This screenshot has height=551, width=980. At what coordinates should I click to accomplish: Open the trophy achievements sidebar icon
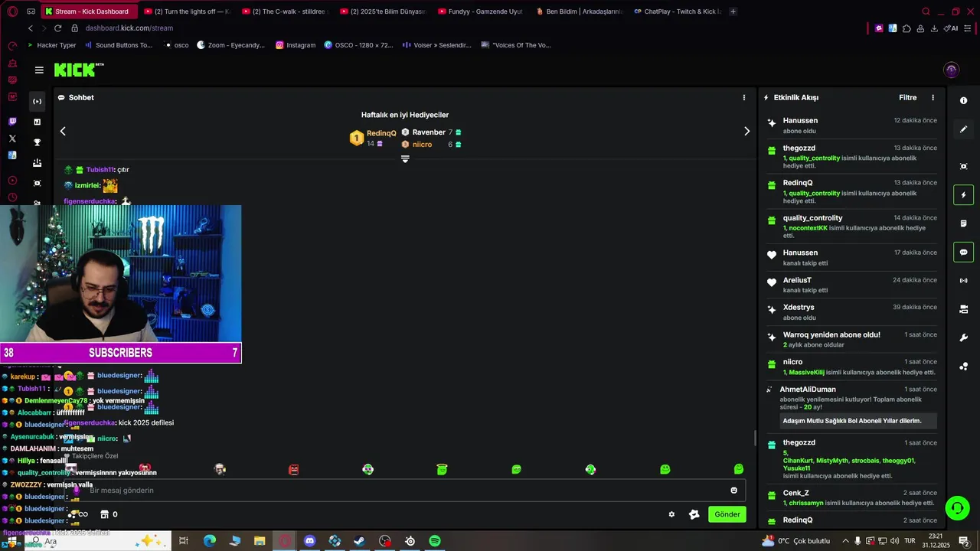37,142
